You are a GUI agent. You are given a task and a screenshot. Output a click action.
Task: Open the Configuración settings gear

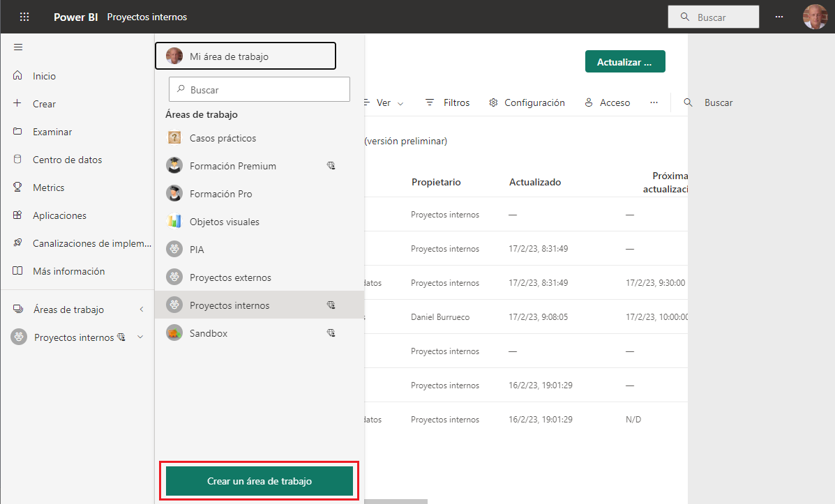pos(527,102)
